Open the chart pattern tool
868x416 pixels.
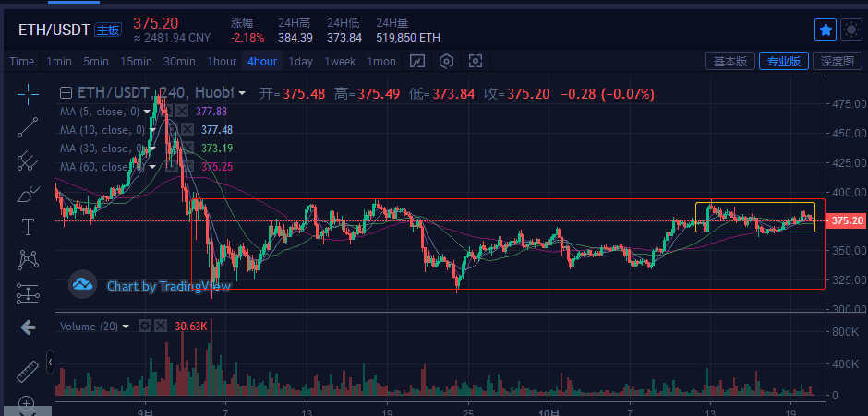[x=28, y=260]
